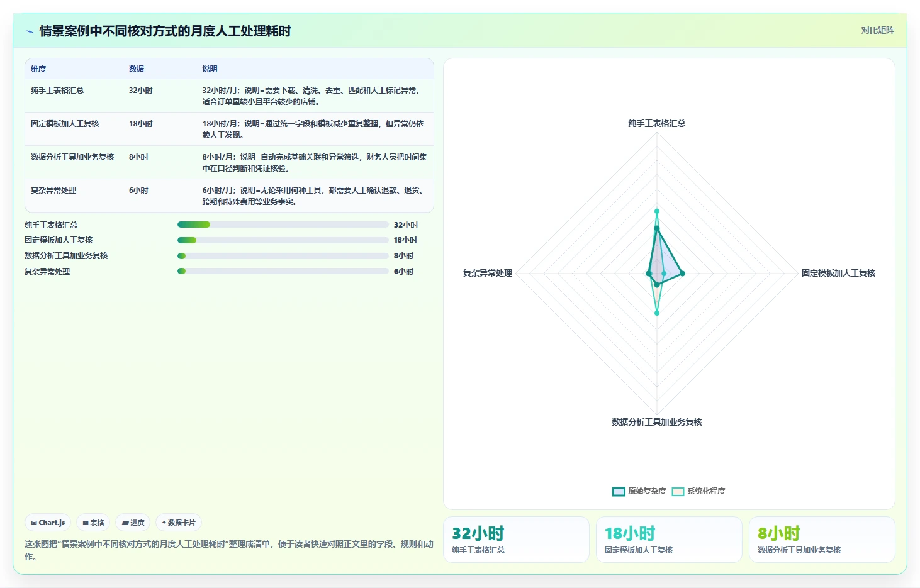This screenshot has height=588, width=920.
Task: Select the 表格 tag
Action: click(x=93, y=523)
